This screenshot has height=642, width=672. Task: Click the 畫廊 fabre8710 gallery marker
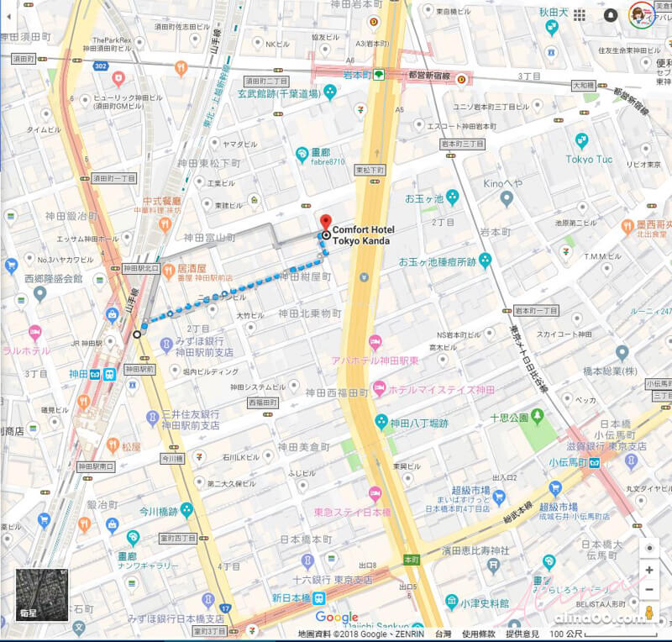pyautogui.click(x=302, y=155)
